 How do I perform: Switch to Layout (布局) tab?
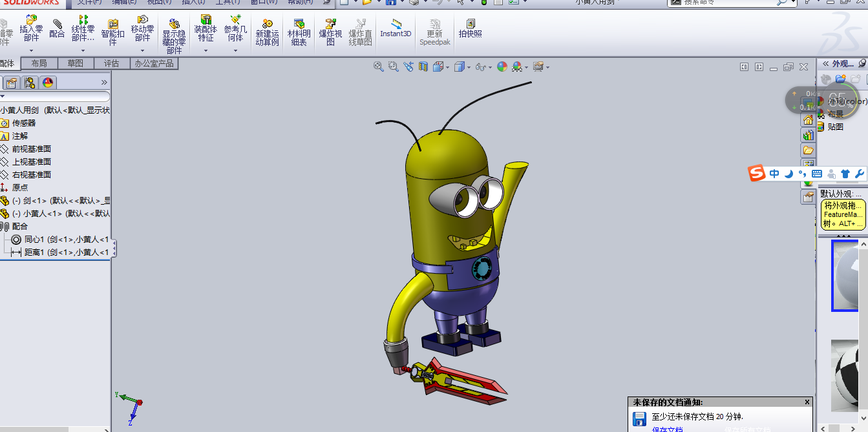(39, 63)
